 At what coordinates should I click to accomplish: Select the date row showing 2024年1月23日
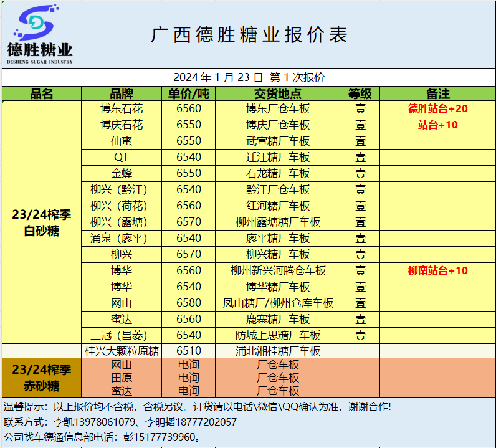(249, 78)
